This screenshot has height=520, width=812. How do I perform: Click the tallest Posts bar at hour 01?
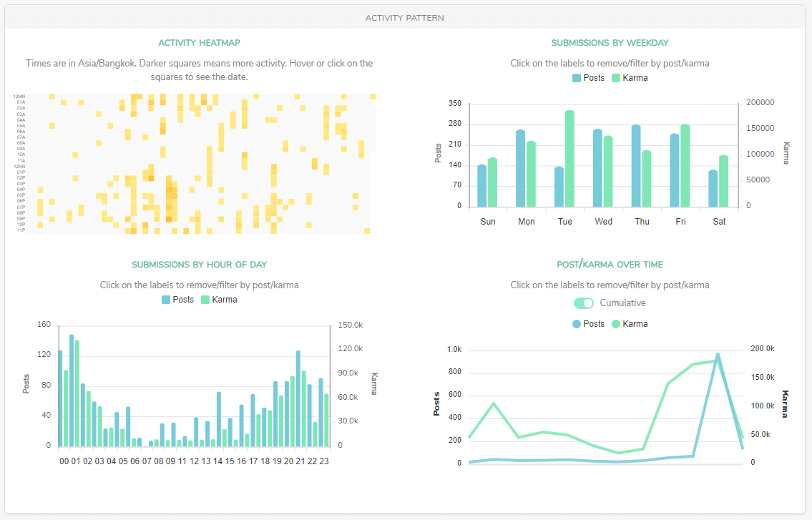72,391
